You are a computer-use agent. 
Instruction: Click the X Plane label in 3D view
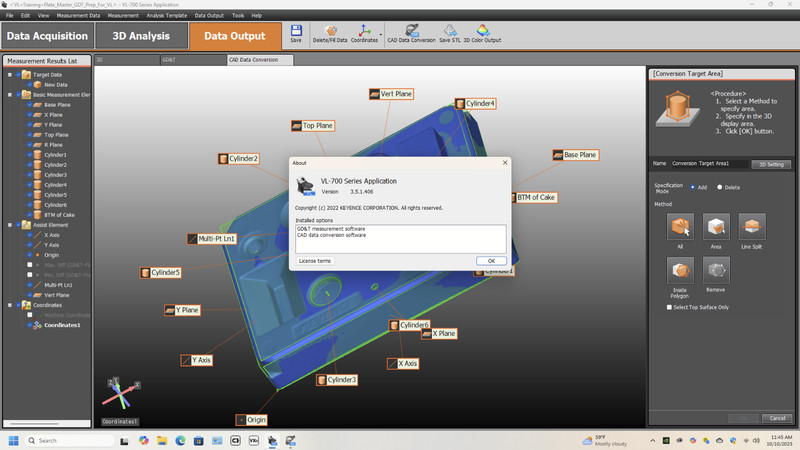coord(439,334)
